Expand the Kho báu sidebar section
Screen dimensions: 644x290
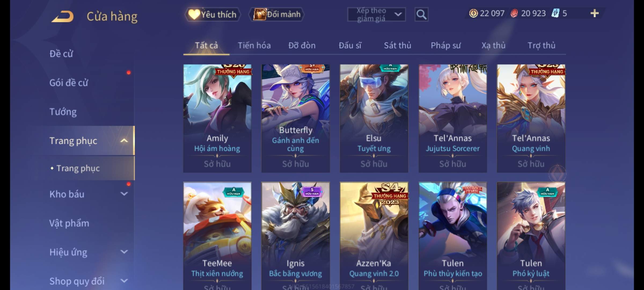[124, 194]
